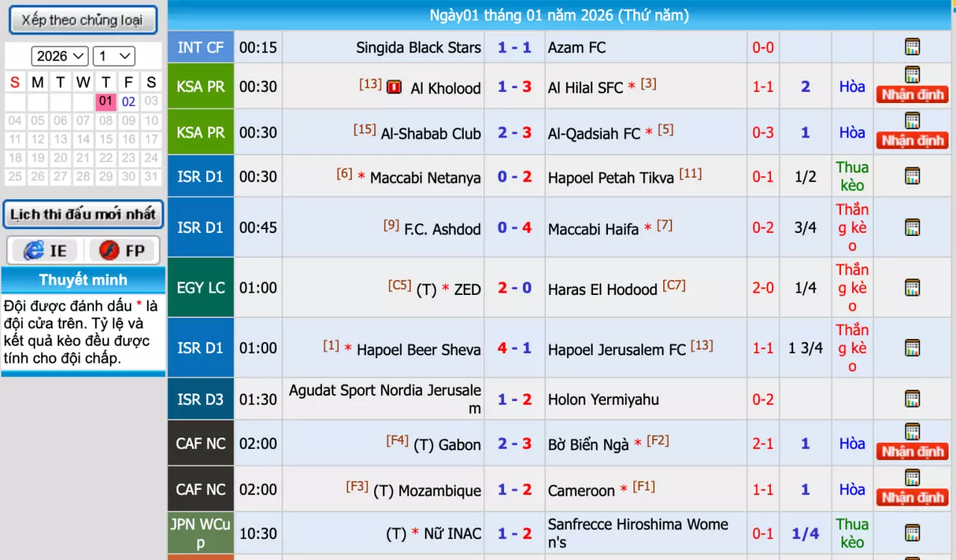The image size is (956, 560).
Task: Click Nhận định for Al Kholood match
Action: [x=913, y=95]
